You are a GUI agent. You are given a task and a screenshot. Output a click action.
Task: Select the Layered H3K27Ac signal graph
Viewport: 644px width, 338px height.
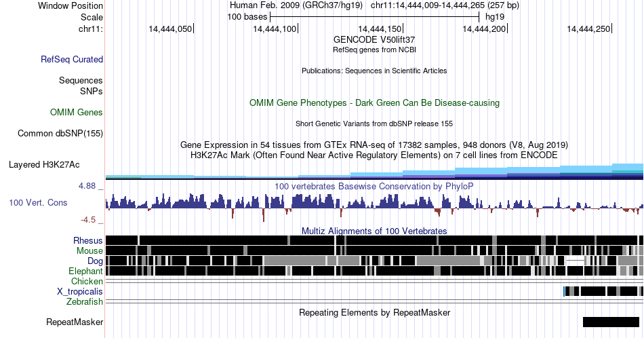point(374,172)
